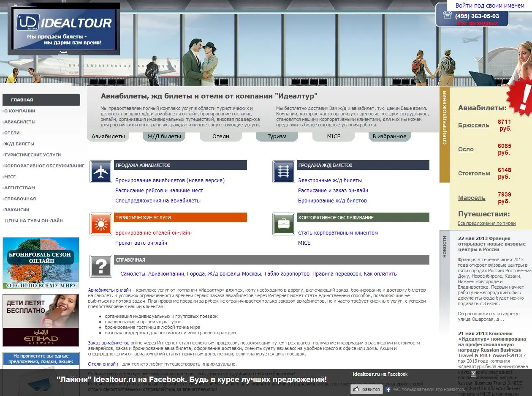This screenshot has width=532, height=396.
Task: Open the Туризм tab
Action: coord(277,136)
